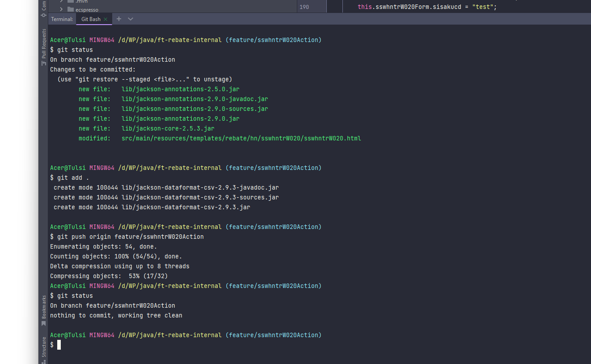Click the ecspresso folder icon
Screen dimensions: 591x364
[71, 9]
